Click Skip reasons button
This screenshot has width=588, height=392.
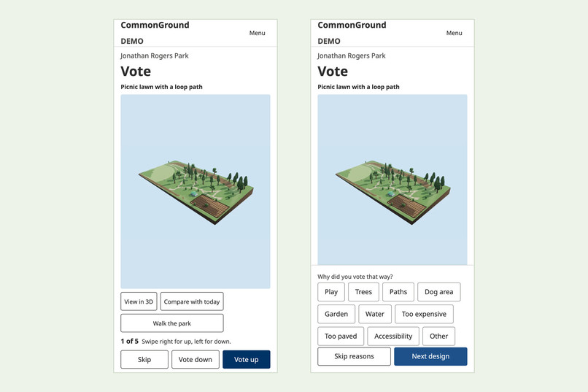[354, 356]
